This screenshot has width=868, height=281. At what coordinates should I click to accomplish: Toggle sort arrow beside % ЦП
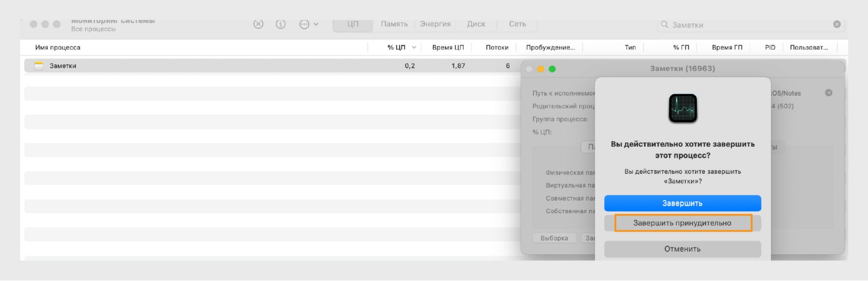point(414,48)
